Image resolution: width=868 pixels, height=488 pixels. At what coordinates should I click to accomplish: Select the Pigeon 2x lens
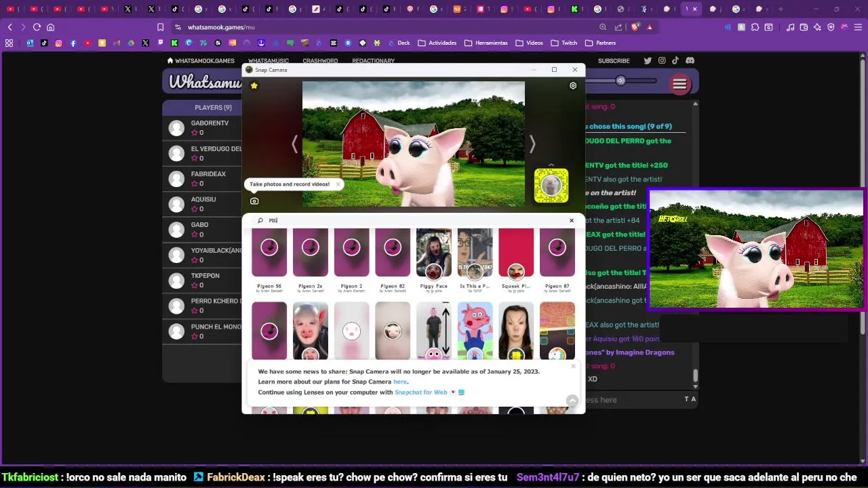[311, 260]
